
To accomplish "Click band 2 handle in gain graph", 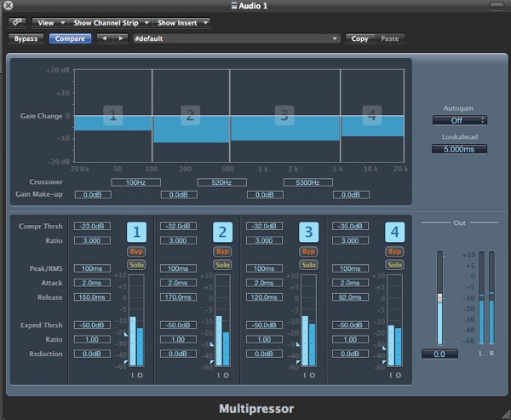I will click(x=190, y=115).
